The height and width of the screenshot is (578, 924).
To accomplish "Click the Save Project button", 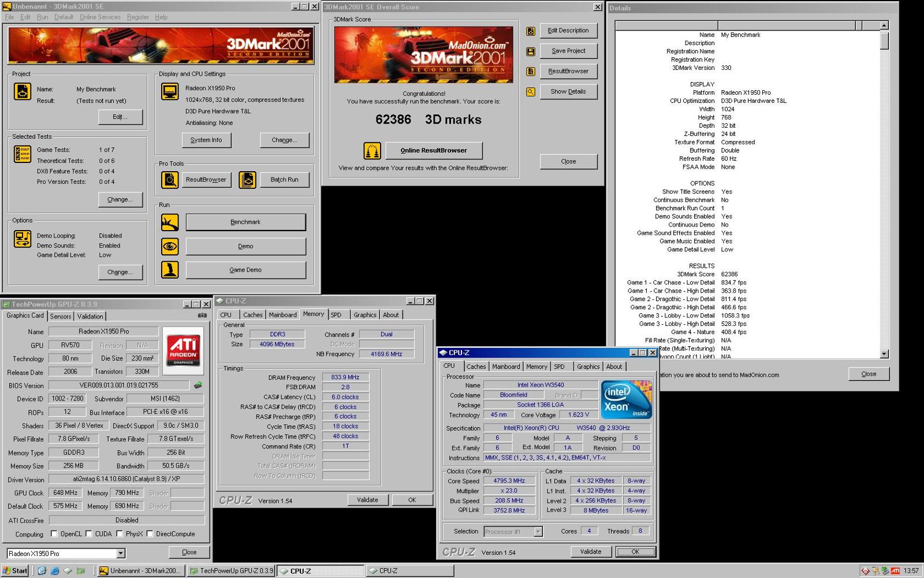I will [568, 51].
